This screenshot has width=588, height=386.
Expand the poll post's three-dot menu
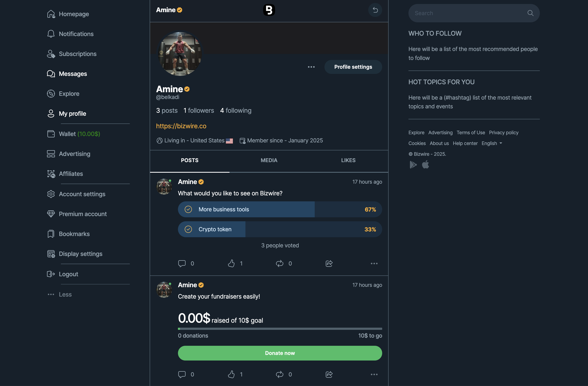pyautogui.click(x=374, y=263)
